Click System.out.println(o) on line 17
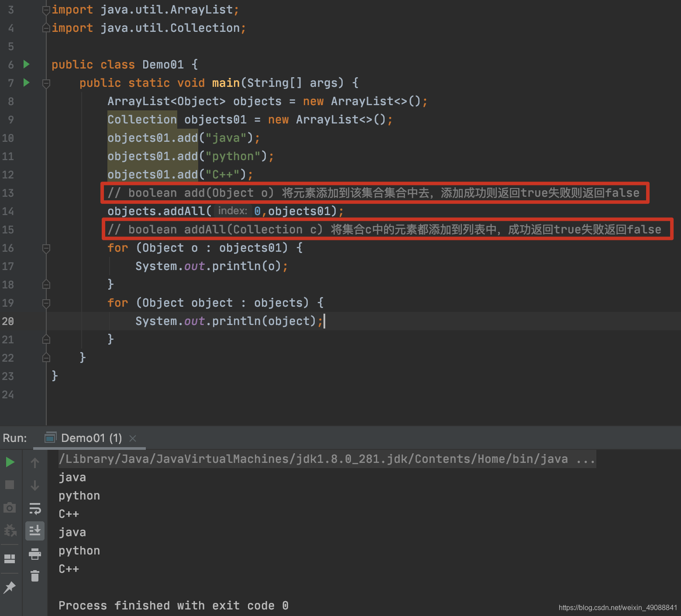The height and width of the screenshot is (616, 681). [211, 266]
